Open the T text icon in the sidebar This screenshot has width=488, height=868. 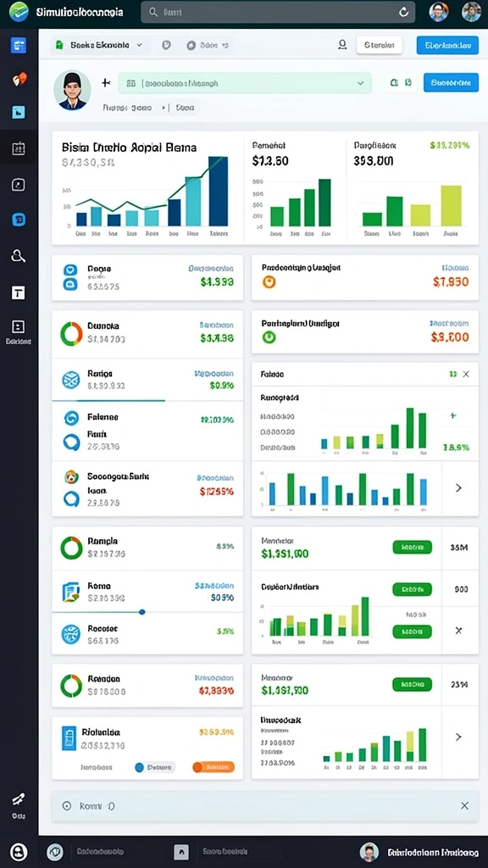pos(19,292)
